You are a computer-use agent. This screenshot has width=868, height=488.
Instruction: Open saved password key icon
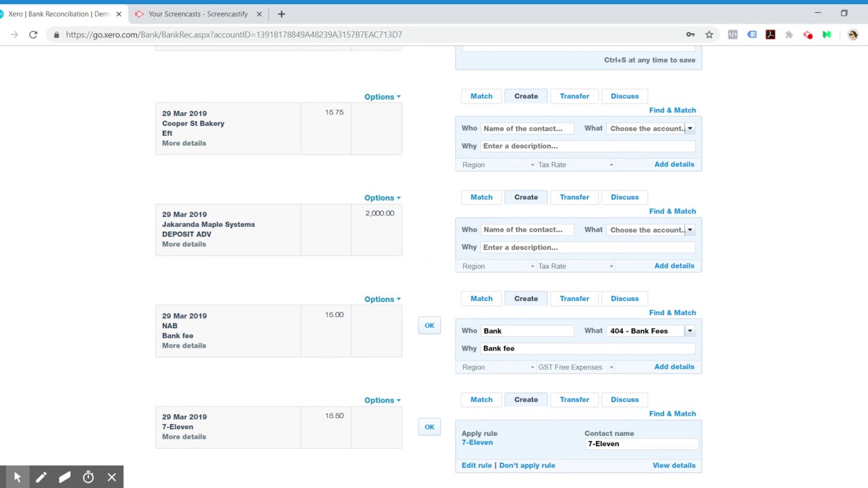tap(690, 35)
